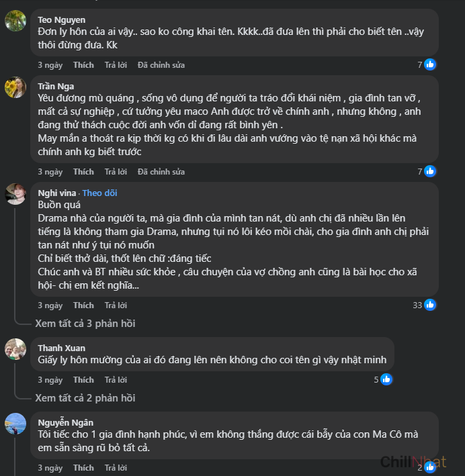Reply to Nghi vina's comment
Viewport: 465px width, 476px height.
116,305
